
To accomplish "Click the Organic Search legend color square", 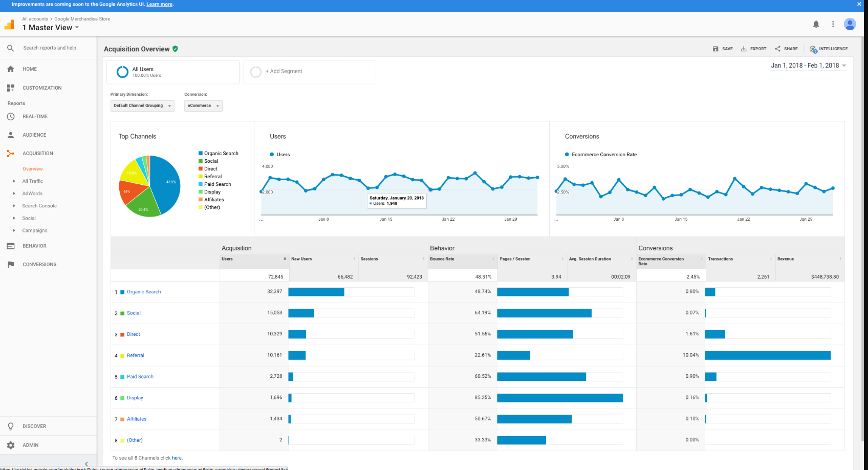I will 201,154.
